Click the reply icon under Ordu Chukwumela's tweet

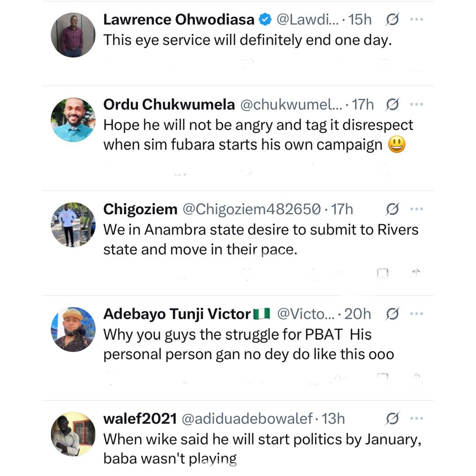click(x=181, y=170)
